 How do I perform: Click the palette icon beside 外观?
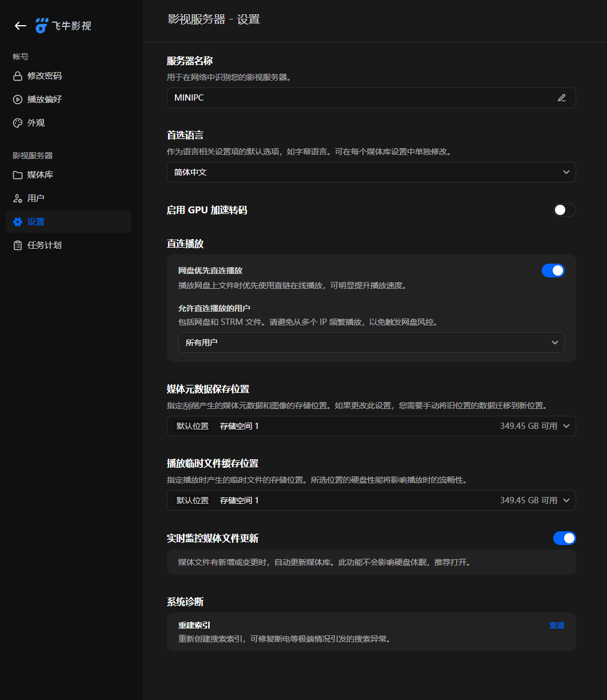pos(18,123)
